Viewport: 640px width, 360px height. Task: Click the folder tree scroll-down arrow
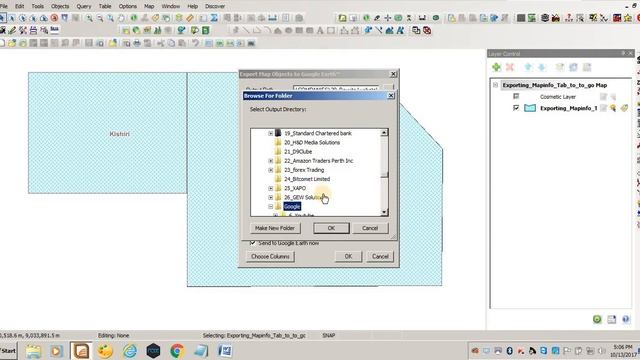pyautogui.click(x=384, y=212)
